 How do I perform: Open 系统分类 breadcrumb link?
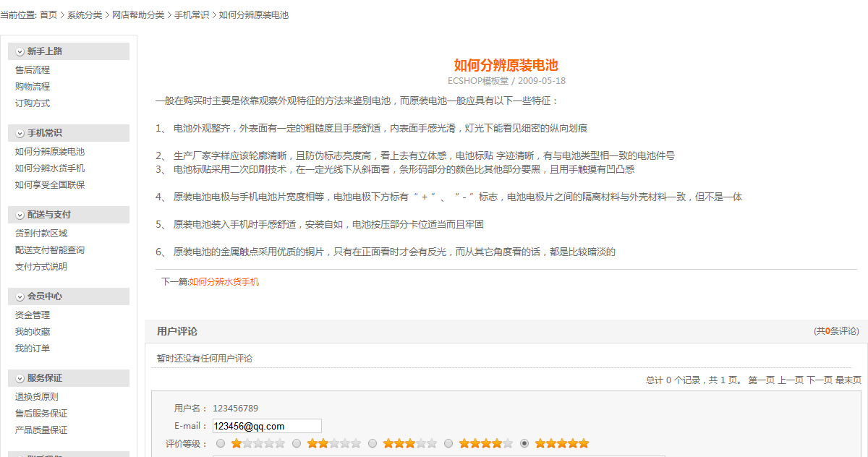click(x=85, y=15)
